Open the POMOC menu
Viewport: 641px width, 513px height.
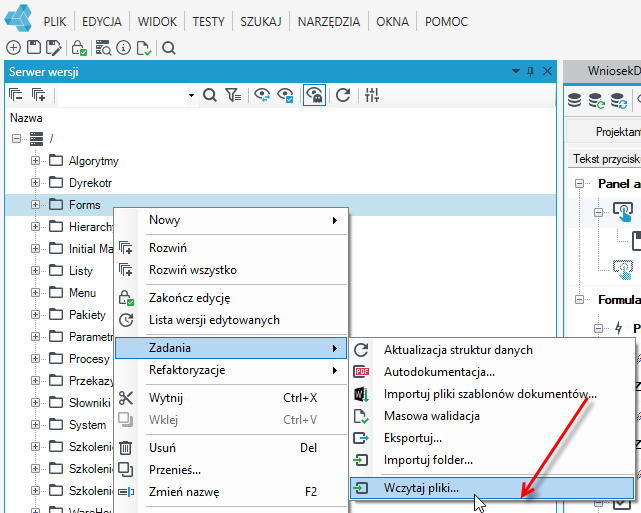446,21
